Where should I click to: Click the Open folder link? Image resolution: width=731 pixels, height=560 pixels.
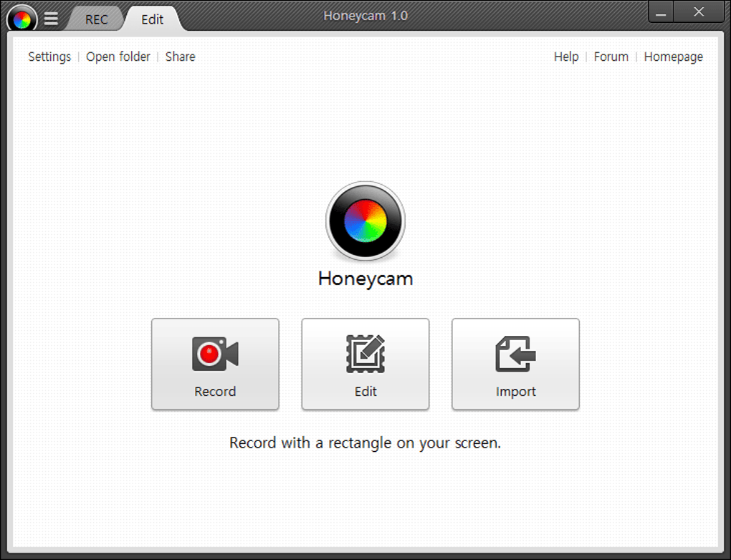(118, 57)
